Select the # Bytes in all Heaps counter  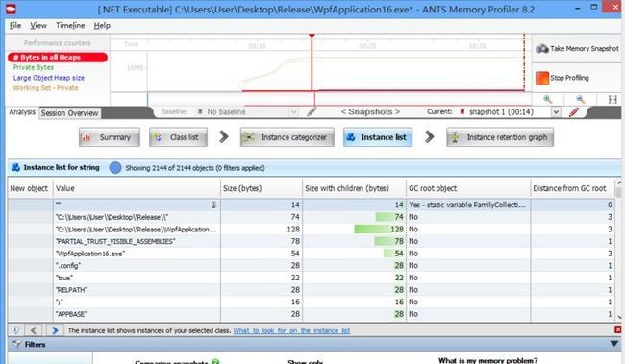pos(58,58)
